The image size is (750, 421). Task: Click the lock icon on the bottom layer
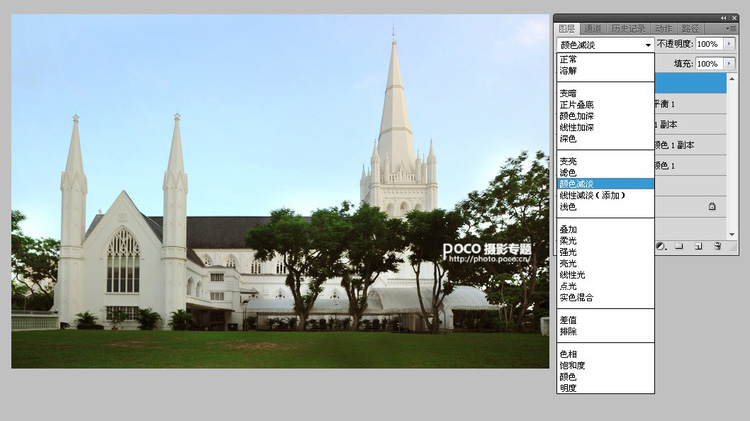(x=712, y=206)
